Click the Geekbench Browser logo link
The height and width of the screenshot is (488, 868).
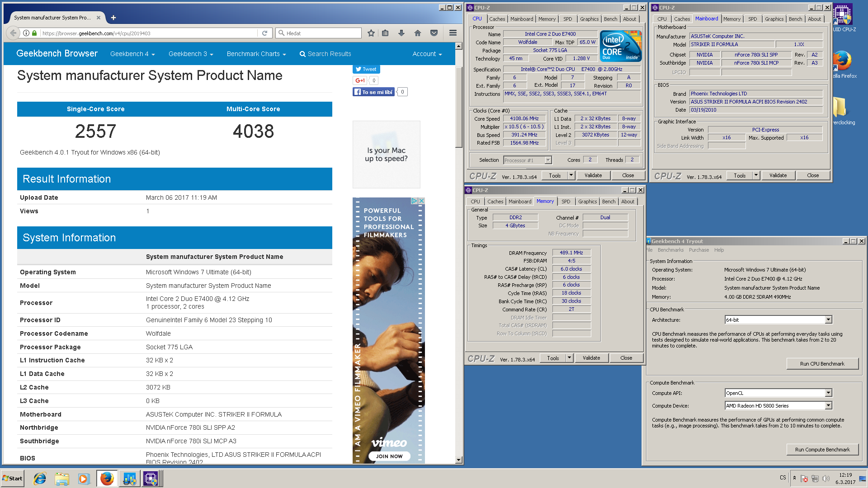(57, 53)
